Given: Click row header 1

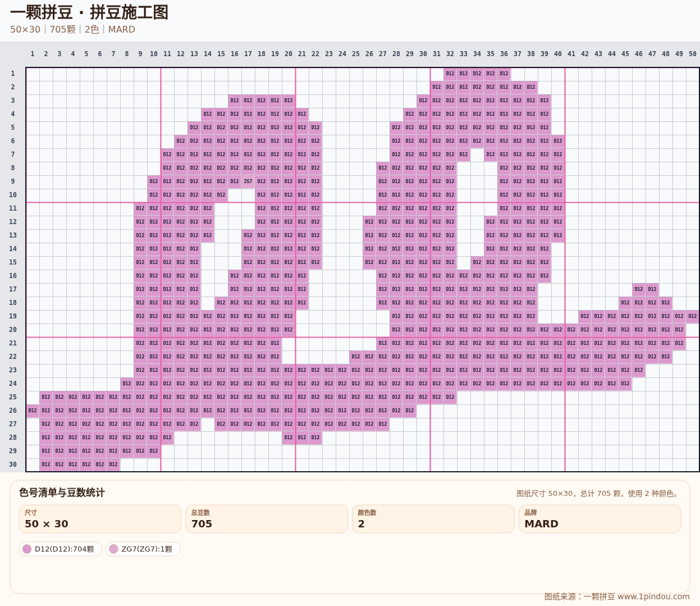Looking at the screenshot, I should 12,74.
